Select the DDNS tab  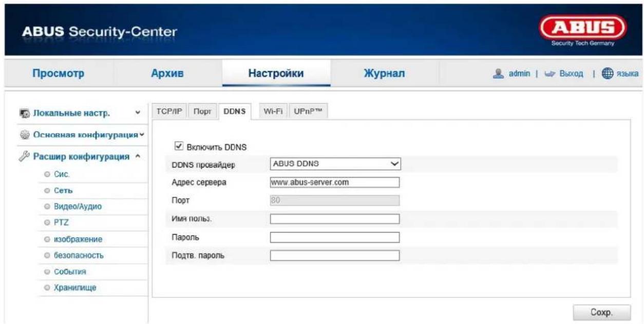point(235,112)
